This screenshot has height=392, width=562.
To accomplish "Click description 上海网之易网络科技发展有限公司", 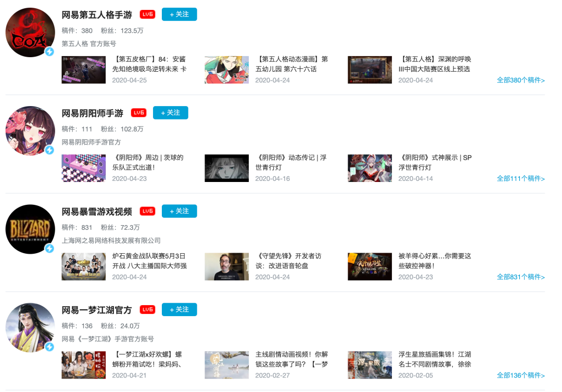I will [x=111, y=241].
